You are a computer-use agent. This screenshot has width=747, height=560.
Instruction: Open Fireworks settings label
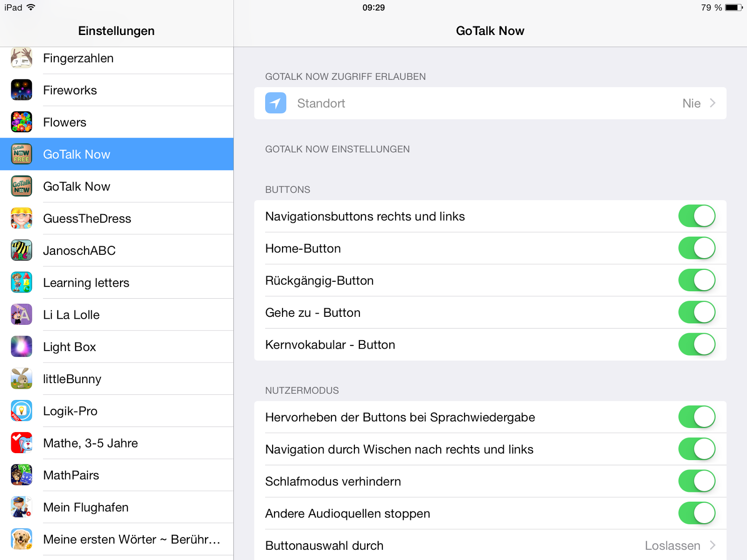[70, 90]
